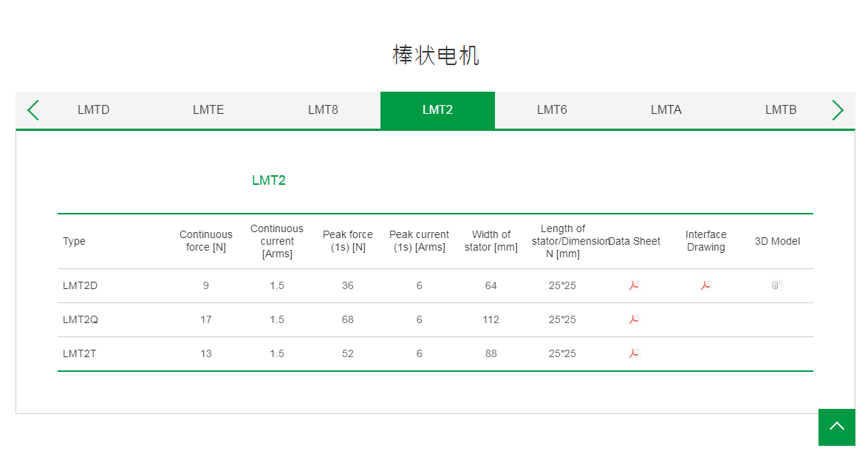Image resolution: width=868 pixels, height=451 pixels.
Task: Switch to the LMTB tab
Action: tap(781, 109)
